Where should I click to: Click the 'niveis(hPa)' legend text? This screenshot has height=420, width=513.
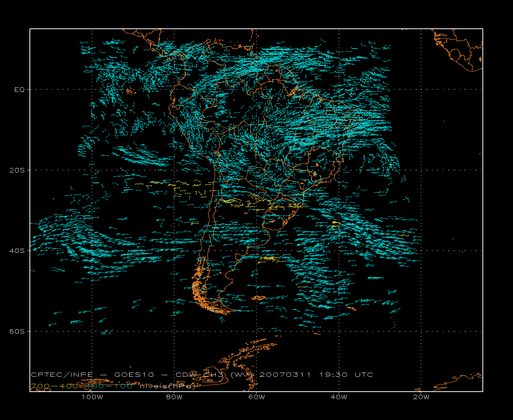pyautogui.click(x=168, y=386)
